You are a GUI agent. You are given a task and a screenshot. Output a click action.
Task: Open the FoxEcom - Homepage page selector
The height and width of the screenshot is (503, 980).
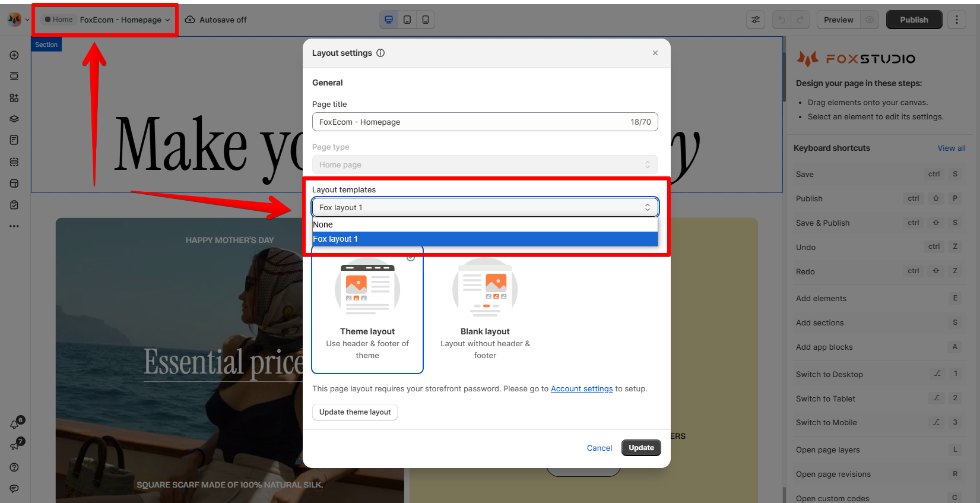pyautogui.click(x=125, y=20)
